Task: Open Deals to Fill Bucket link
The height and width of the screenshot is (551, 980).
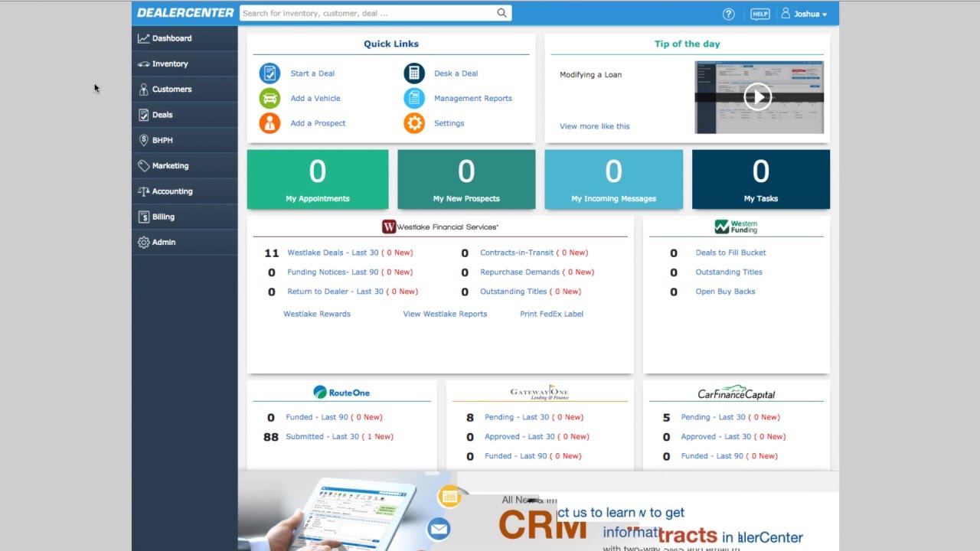Action: click(x=730, y=253)
